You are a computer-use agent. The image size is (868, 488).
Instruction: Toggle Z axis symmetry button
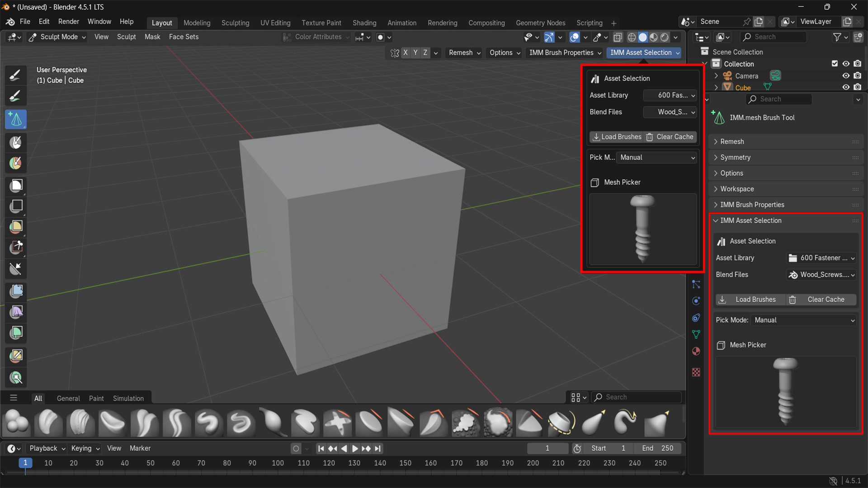[x=425, y=52]
